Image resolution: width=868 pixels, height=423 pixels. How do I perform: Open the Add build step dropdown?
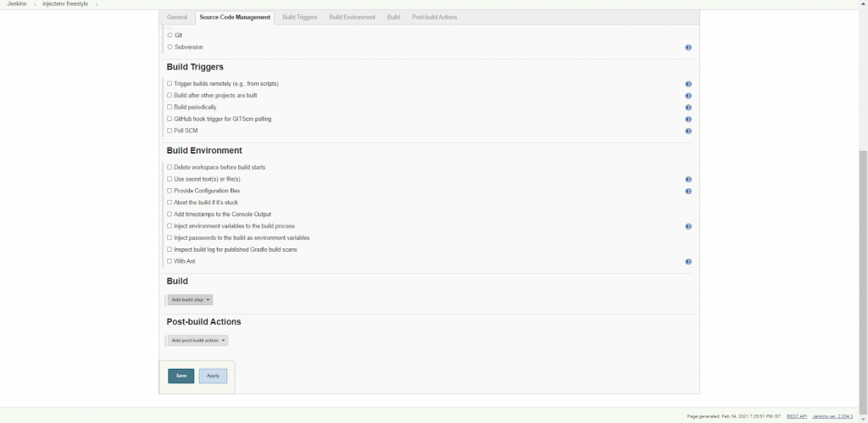click(191, 299)
